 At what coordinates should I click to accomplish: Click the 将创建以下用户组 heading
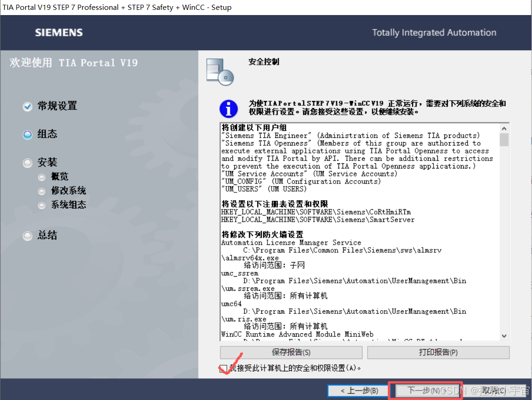[254, 128]
